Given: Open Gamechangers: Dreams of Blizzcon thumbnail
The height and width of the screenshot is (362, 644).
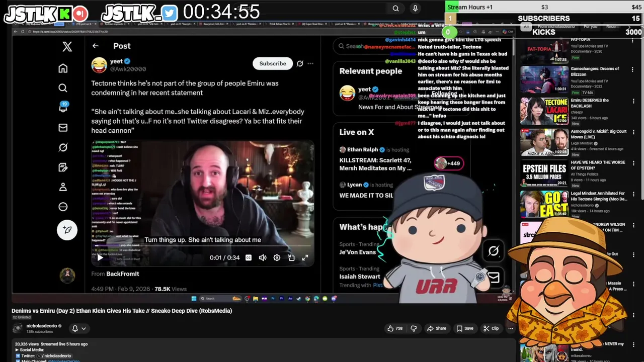Looking at the screenshot, I should pos(544,79).
